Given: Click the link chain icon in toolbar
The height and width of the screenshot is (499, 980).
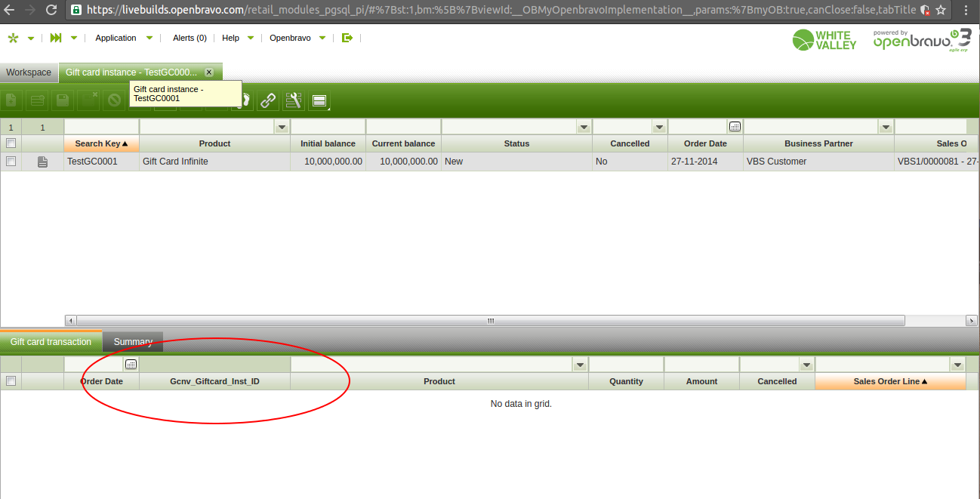Looking at the screenshot, I should coord(267,100).
